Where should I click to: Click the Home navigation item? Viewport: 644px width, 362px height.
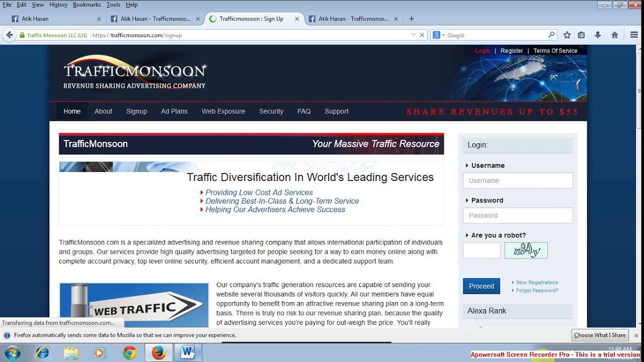[x=72, y=111]
